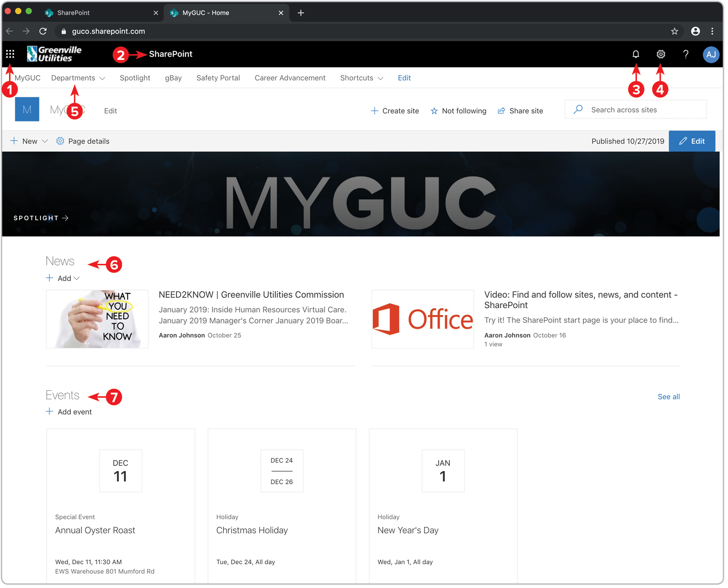Click the Events section heading
The width and height of the screenshot is (728, 588).
coord(62,395)
